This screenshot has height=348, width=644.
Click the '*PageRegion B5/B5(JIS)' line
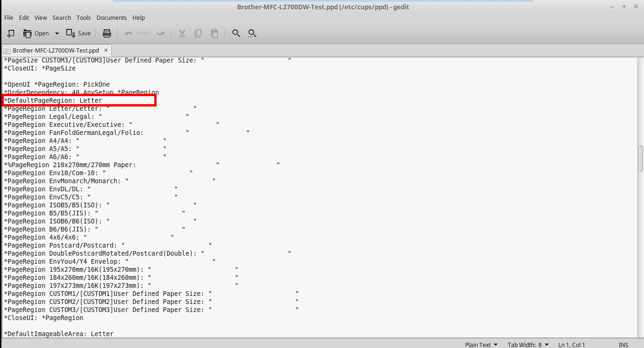95,213
